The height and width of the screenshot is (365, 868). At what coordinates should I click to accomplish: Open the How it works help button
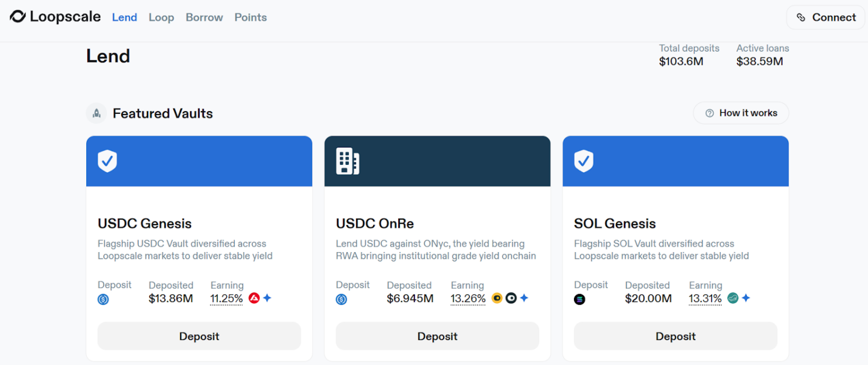[741, 113]
